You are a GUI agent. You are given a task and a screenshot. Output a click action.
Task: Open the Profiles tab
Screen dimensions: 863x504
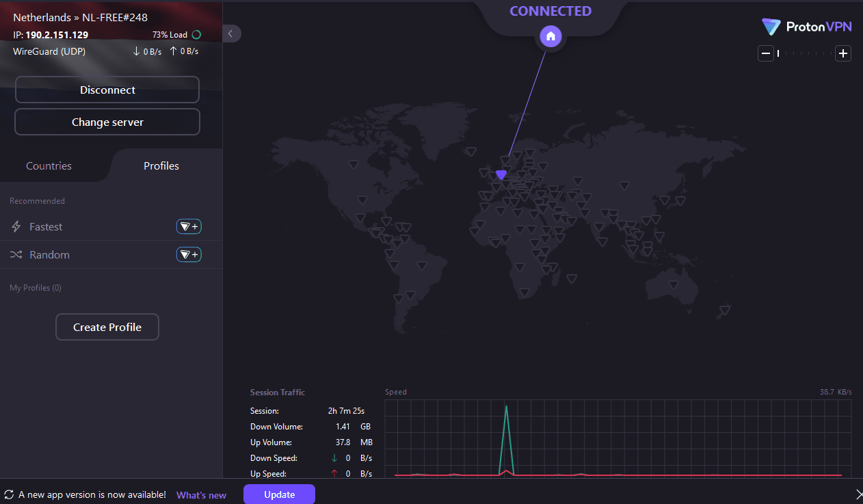[x=161, y=165]
